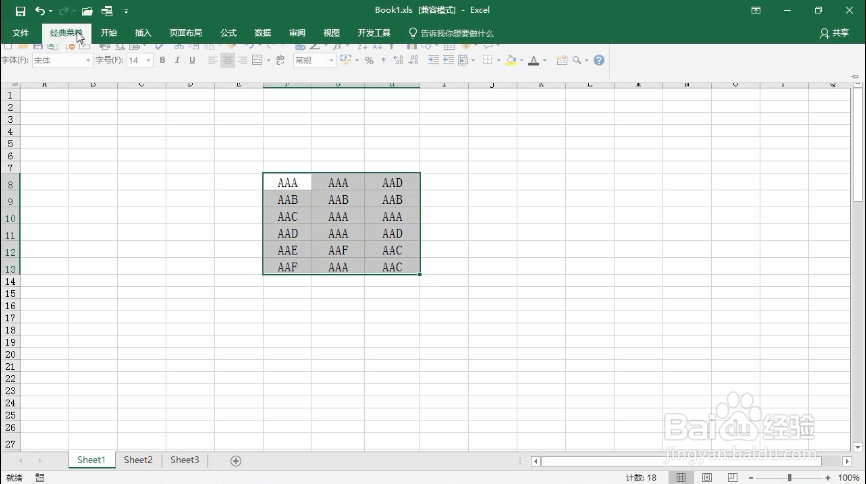This screenshot has height=484, width=866.
Task: Click the Tell Me search box
Action: (451, 33)
